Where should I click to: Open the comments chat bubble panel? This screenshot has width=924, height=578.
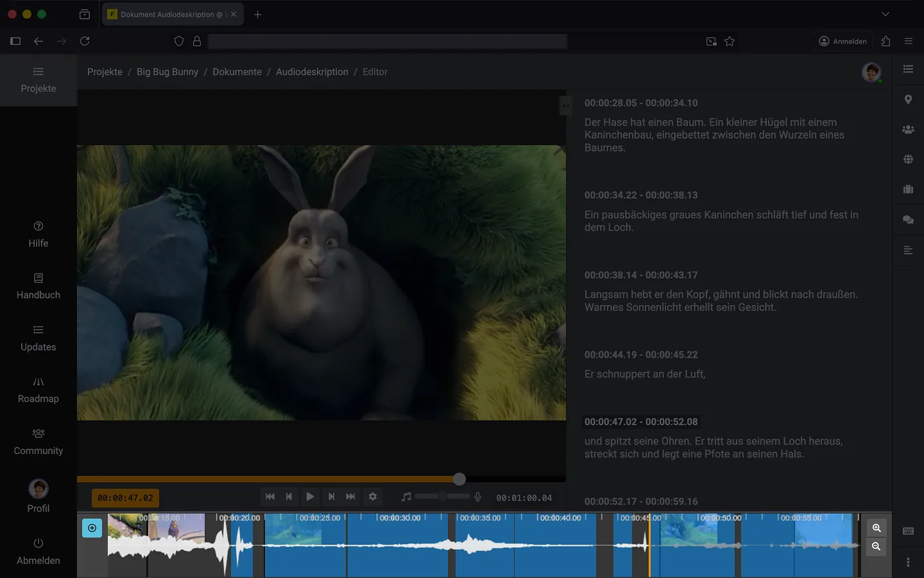point(908,220)
